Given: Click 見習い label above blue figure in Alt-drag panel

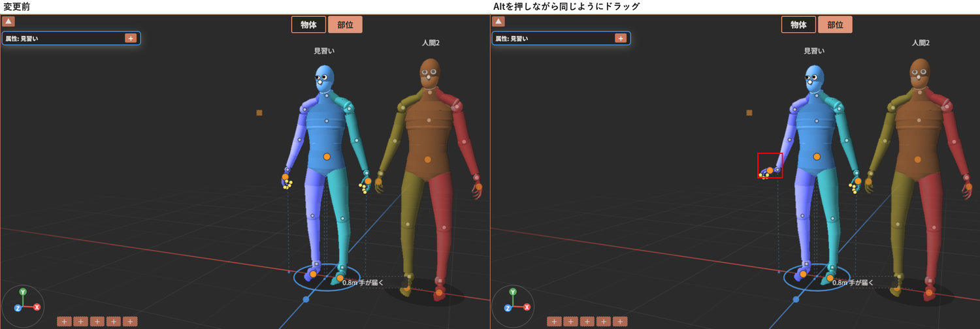Looking at the screenshot, I should click(x=814, y=51).
